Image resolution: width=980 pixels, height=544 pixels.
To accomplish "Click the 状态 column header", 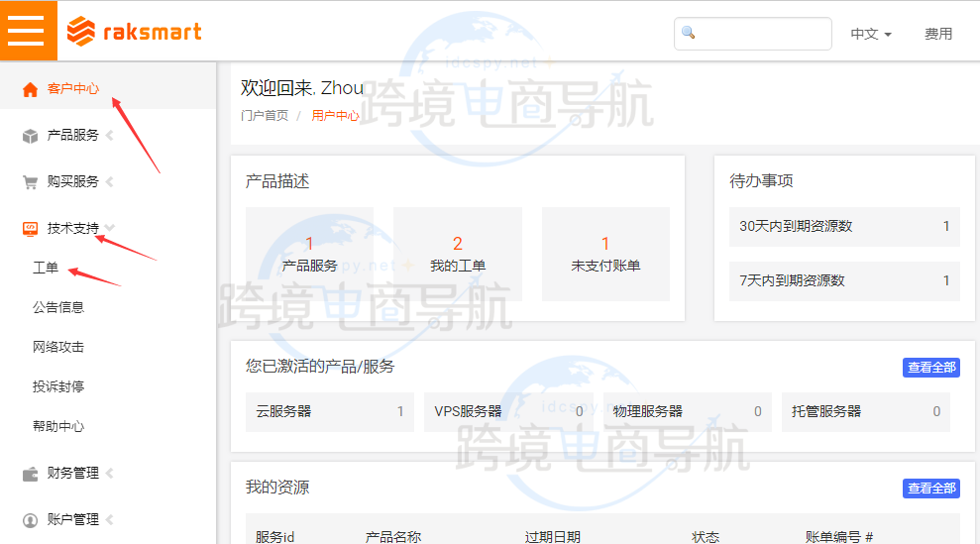I will tap(706, 536).
